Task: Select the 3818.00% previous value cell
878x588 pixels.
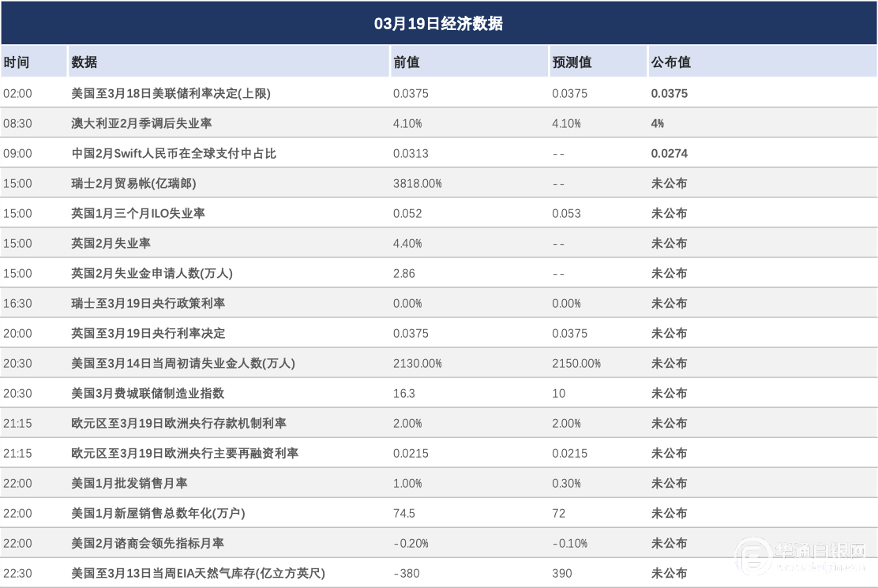Action: [x=417, y=183]
